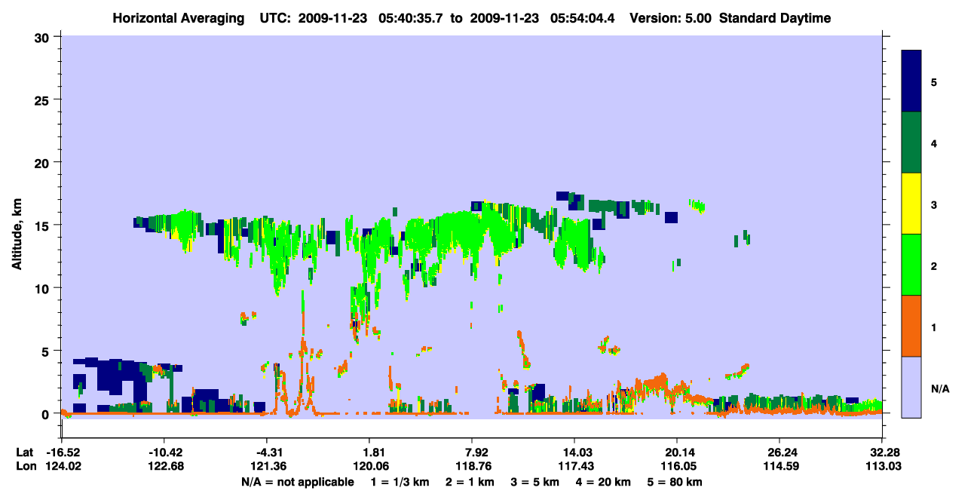Click end time '05:54:04.4' in title

tap(583, 18)
